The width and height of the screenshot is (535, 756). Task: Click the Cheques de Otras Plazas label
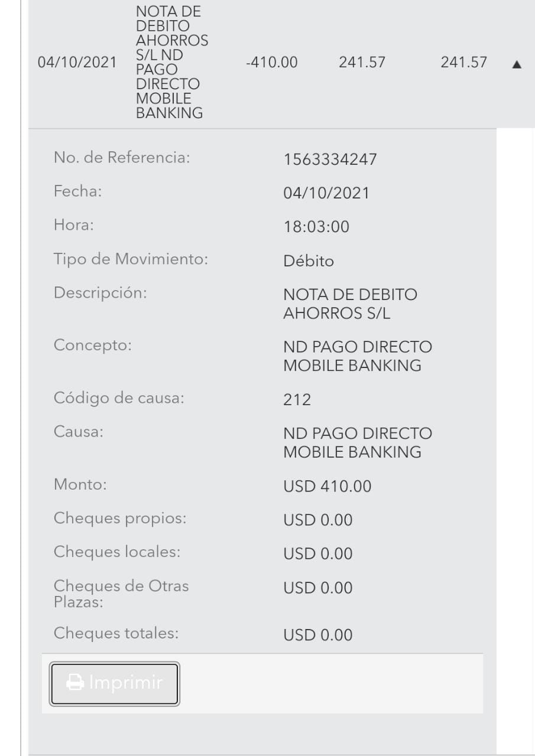pos(121,594)
